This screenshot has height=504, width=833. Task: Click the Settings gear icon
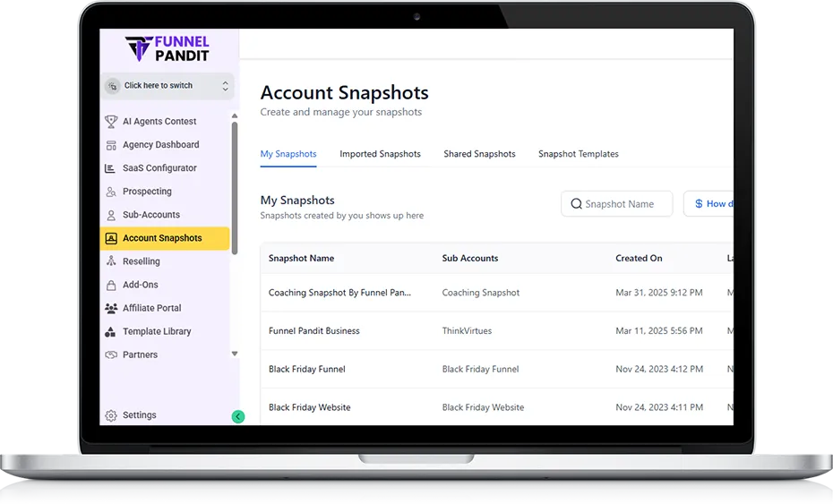click(x=111, y=415)
